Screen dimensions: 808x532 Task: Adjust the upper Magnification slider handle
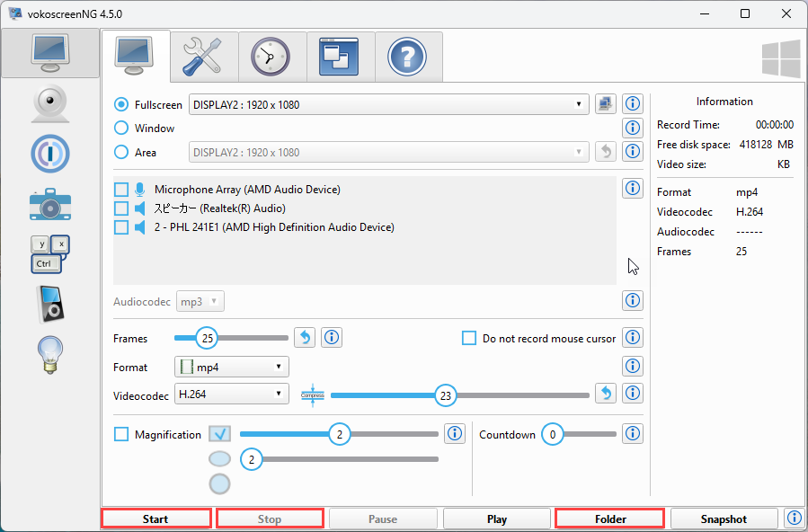pos(340,435)
